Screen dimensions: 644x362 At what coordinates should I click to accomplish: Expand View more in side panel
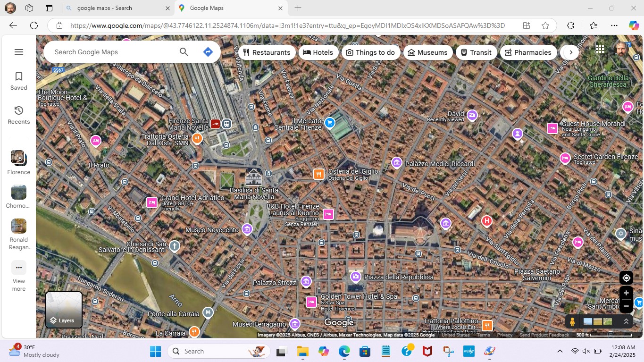pyautogui.click(x=19, y=276)
